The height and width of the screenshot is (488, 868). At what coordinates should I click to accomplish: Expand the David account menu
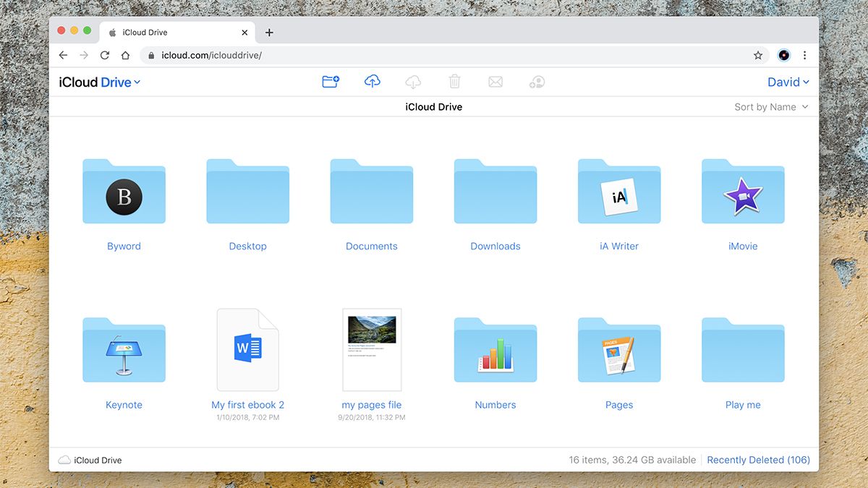(788, 82)
